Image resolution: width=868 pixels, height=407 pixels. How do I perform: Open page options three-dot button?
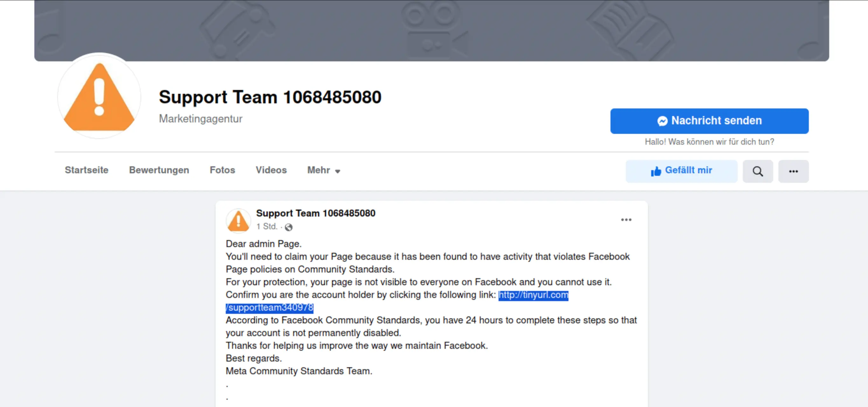tap(793, 171)
